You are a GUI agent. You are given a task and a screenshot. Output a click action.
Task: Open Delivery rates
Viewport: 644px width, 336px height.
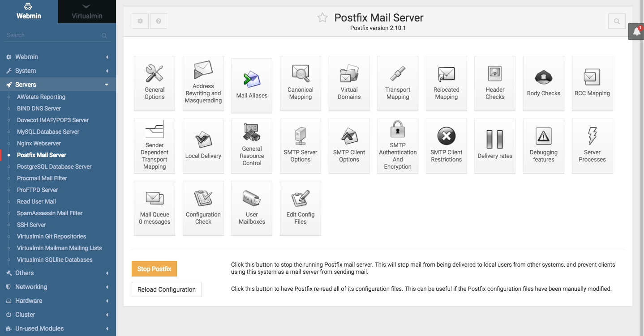click(495, 146)
